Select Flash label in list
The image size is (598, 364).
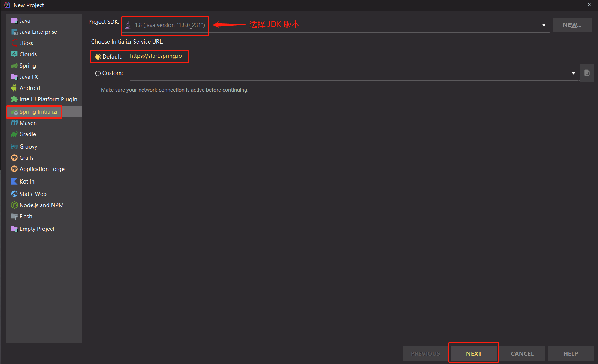click(x=26, y=217)
